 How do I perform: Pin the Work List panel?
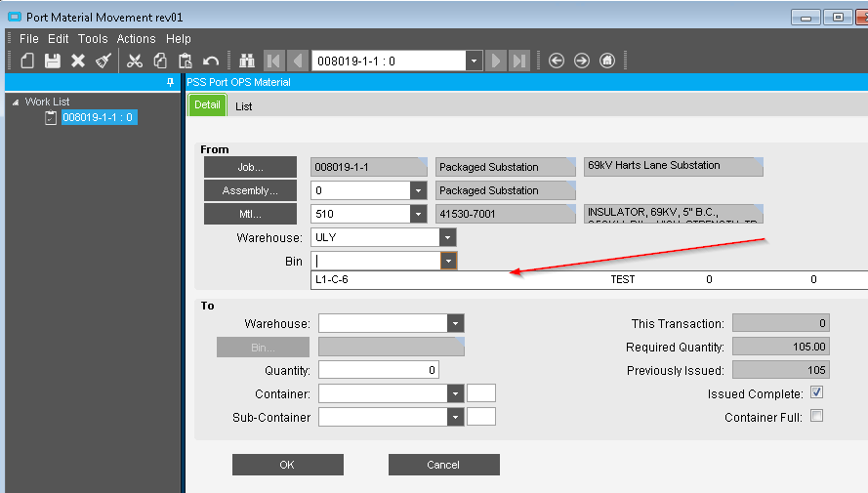170,82
